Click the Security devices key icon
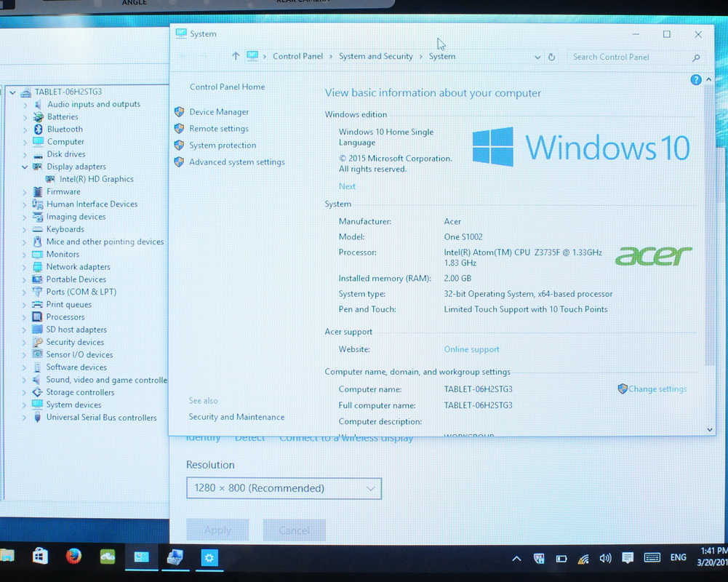Screen dimensions: 728x582 [x=37, y=342]
